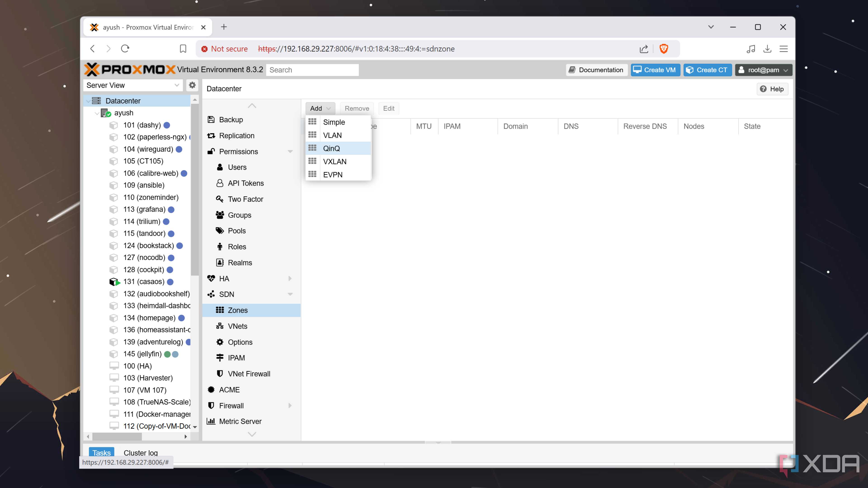
Task: Switch to the Tasks tab
Action: point(101,453)
